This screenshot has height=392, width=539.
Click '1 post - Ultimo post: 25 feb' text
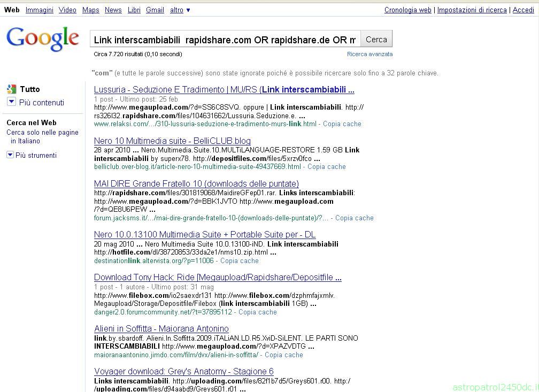[136, 99]
